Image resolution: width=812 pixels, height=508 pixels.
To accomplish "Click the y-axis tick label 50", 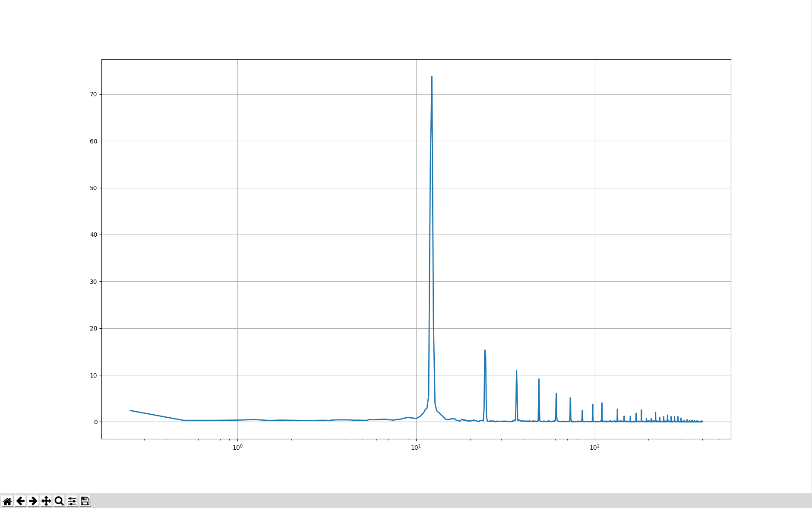I will [x=94, y=188].
